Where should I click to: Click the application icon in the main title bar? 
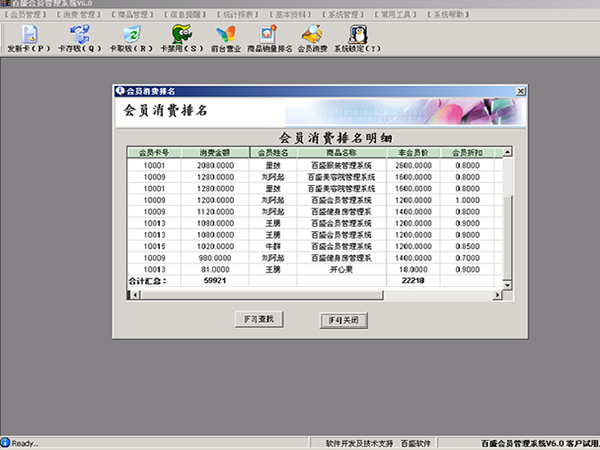click(x=5, y=3)
